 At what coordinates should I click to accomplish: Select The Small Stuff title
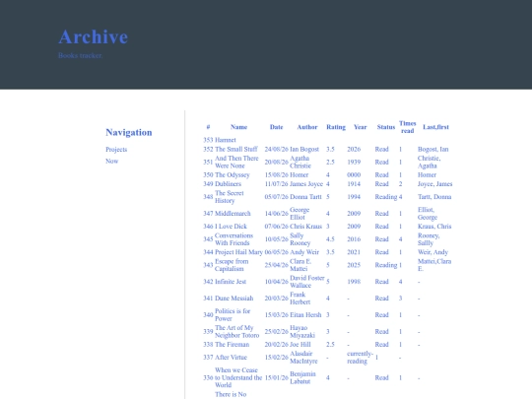pyautogui.click(x=236, y=150)
